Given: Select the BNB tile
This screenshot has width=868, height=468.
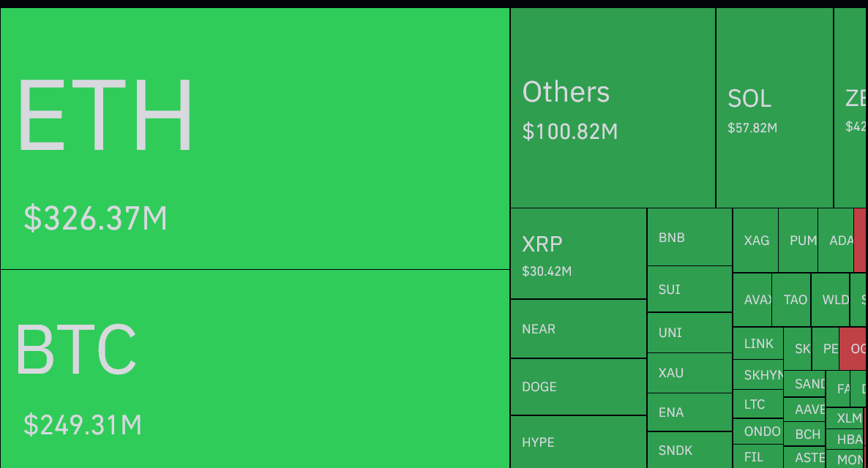Looking at the screenshot, I should tap(689, 237).
